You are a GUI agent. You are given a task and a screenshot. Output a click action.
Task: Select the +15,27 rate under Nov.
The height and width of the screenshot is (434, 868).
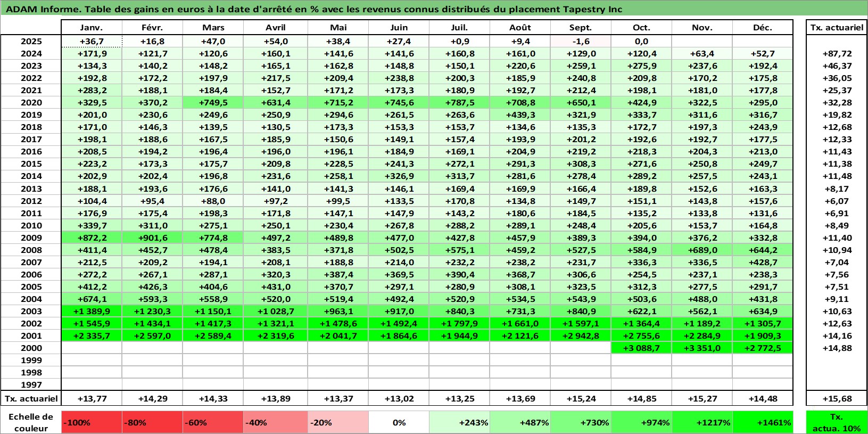click(x=702, y=399)
